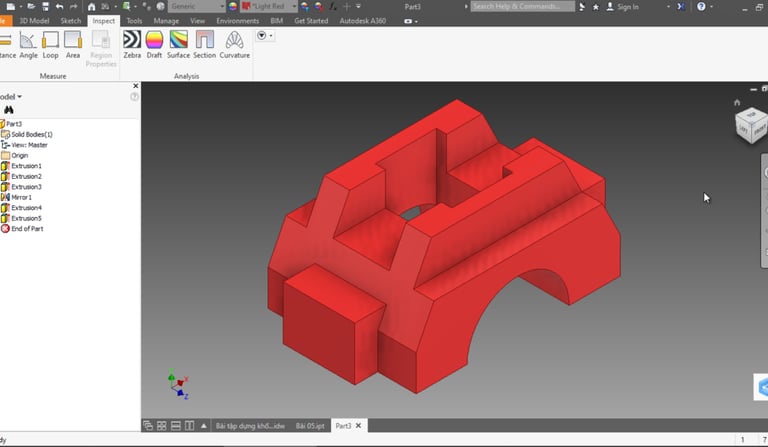Open the browser panel help icon
This screenshot has height=447, width=768.
coord(134,96)
